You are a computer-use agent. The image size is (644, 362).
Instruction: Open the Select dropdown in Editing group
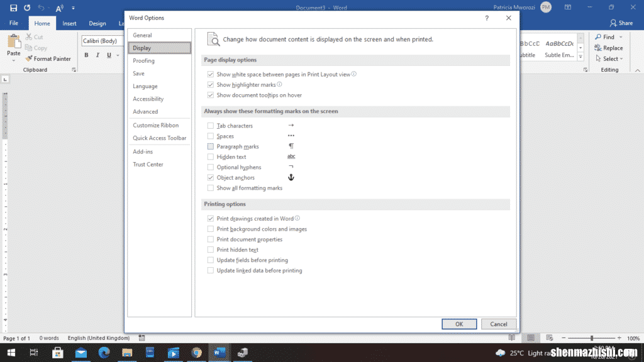610,58
